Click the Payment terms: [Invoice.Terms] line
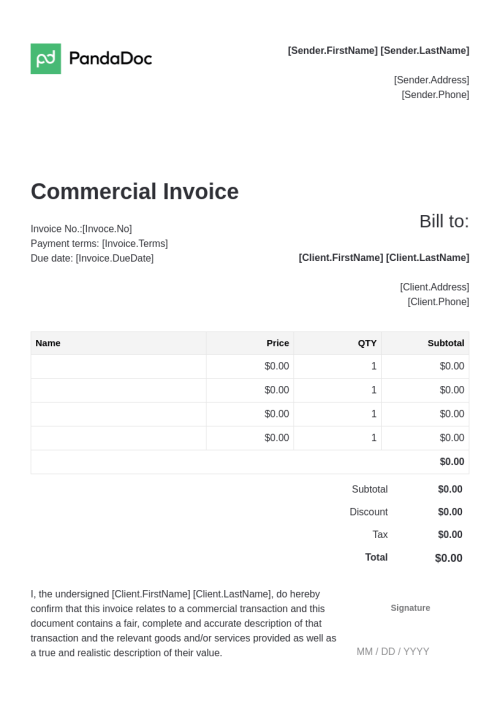The width and height of the screenshot is (500, 704). coord(99,243)
